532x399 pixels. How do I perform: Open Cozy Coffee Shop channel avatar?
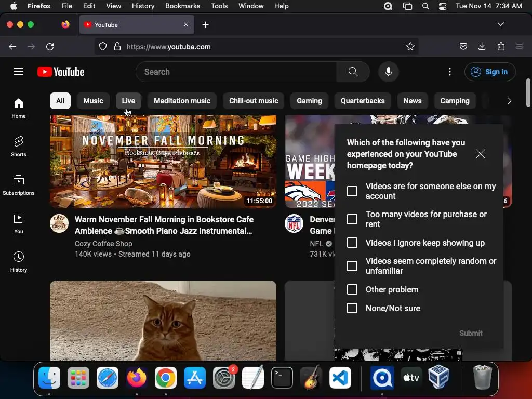[x=59, y=223]
